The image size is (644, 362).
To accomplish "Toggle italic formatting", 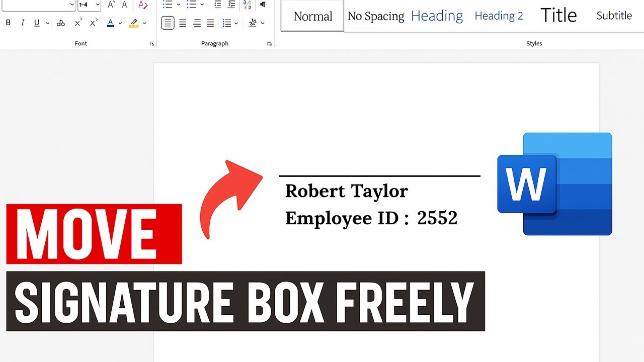I will pyautogui.click(x=22, y=23).
